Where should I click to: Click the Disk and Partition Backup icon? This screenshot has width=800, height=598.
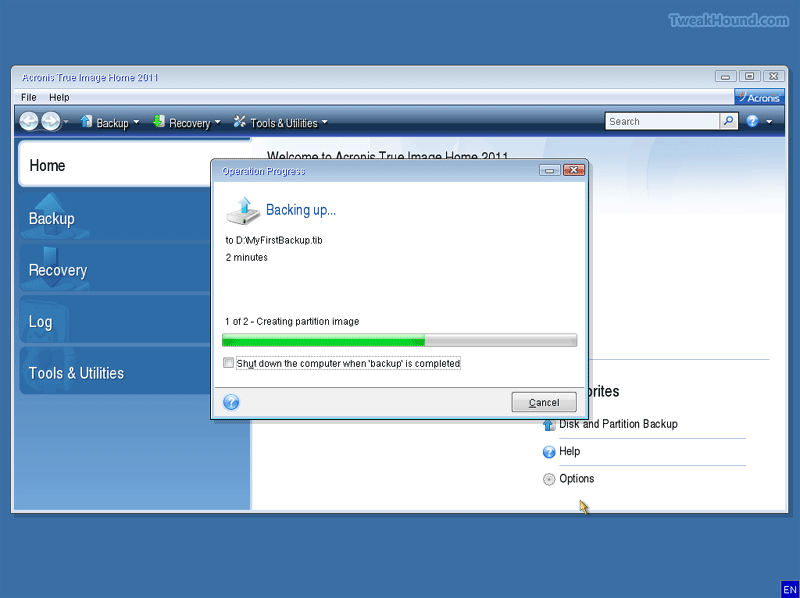tap(549, 425)
